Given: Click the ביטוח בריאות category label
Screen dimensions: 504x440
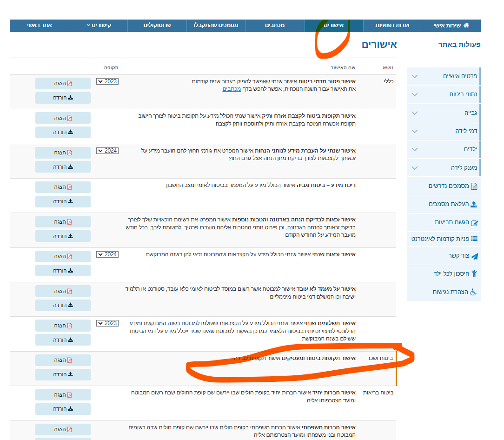Looking at the screenshot, I should (378, 393).
